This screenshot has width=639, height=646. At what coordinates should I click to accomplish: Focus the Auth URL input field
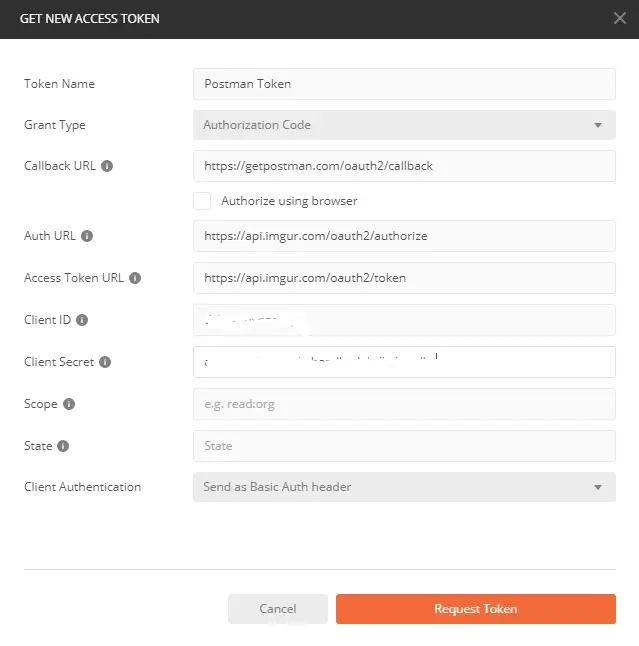[404, 236]
